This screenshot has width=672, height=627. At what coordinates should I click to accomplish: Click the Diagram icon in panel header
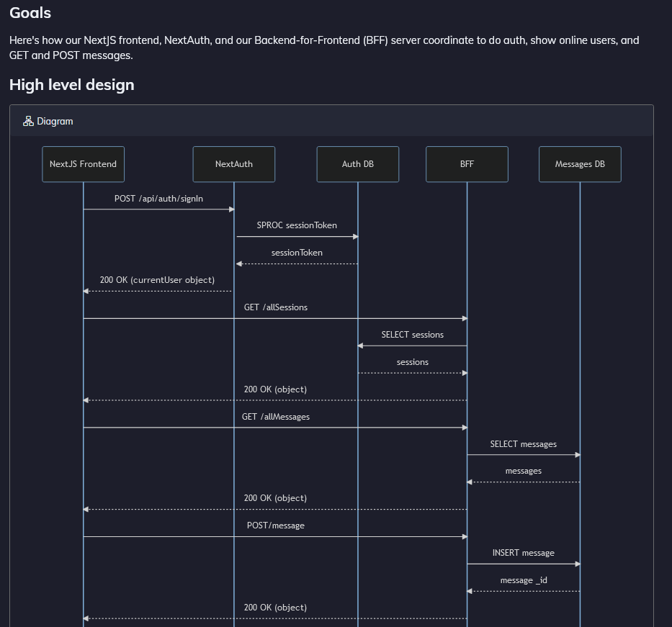(28, 121)
